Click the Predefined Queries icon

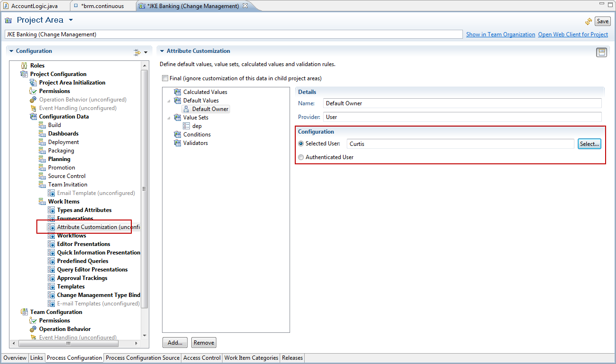(x=51, y=261)
